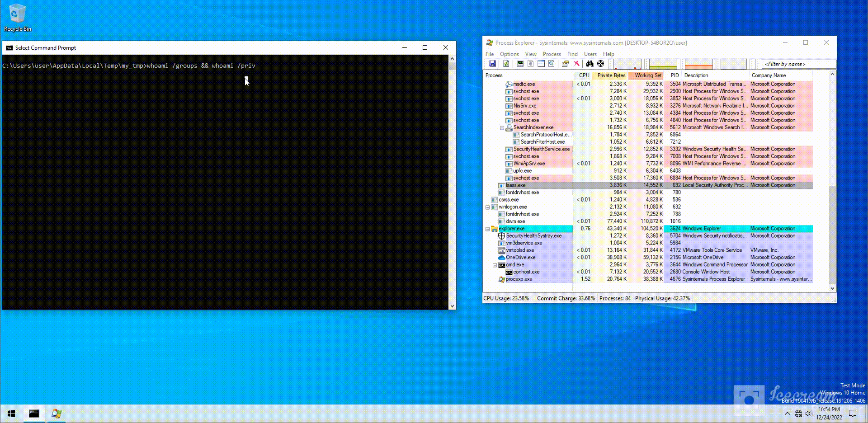Image resolution: width=868 pixels, height=423 pixels.
Task: Select the csrss.exe process
Action: tap(509, 200)
